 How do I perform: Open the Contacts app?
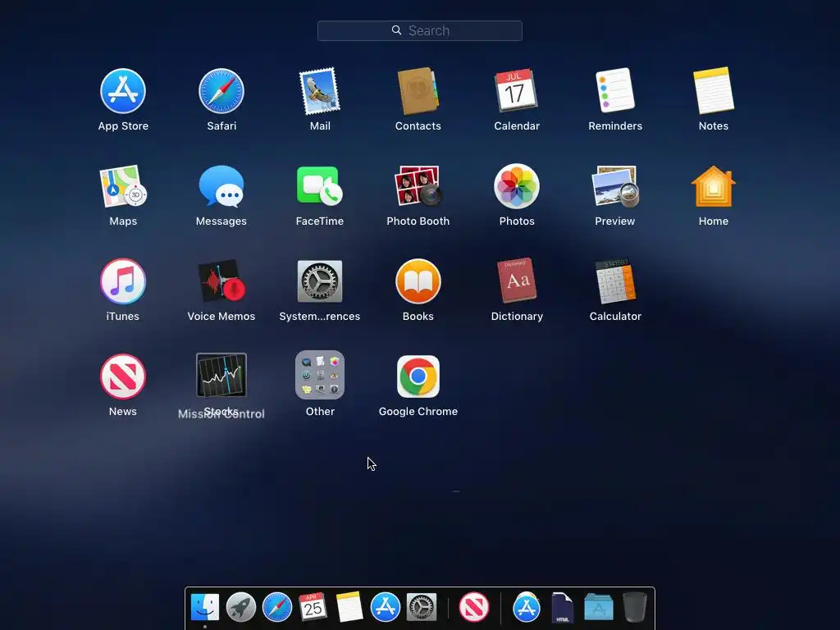418,91
